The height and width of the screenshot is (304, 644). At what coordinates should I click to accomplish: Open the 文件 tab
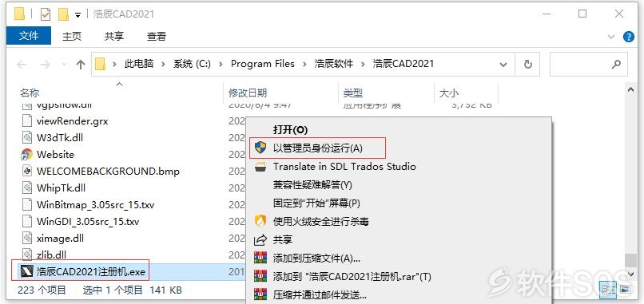[x=29, y=36]
